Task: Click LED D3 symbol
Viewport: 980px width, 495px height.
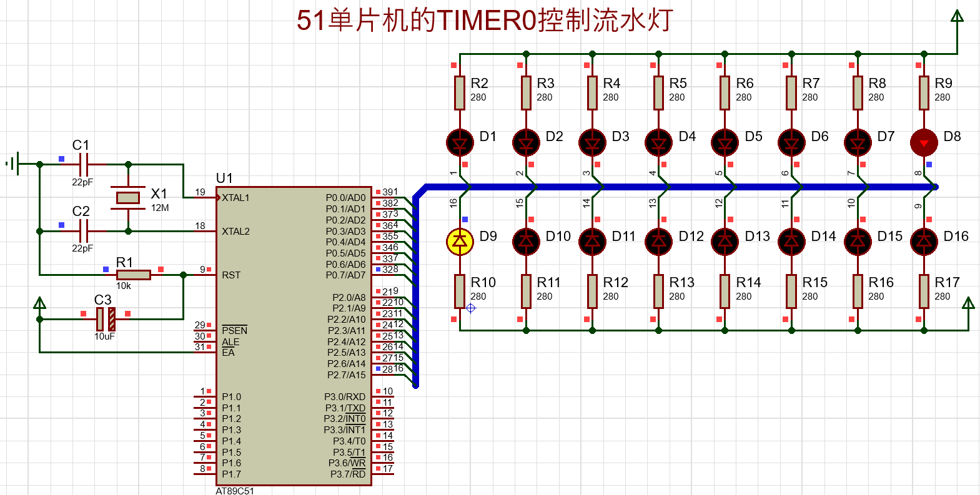Action: point(592,142)
